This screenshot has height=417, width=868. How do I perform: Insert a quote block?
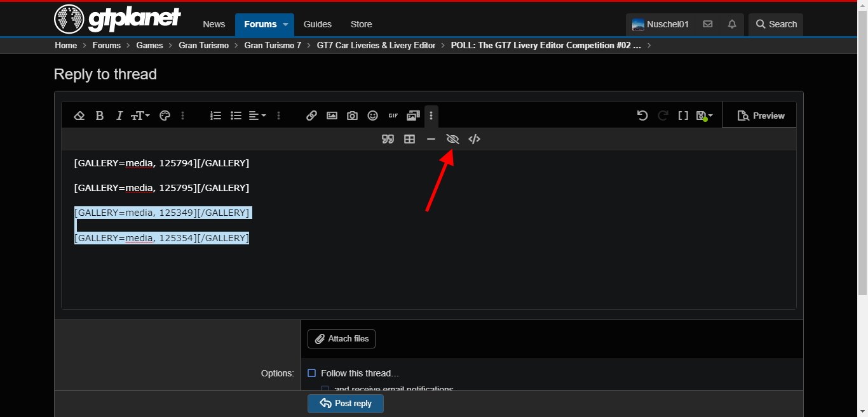(388, 139)
